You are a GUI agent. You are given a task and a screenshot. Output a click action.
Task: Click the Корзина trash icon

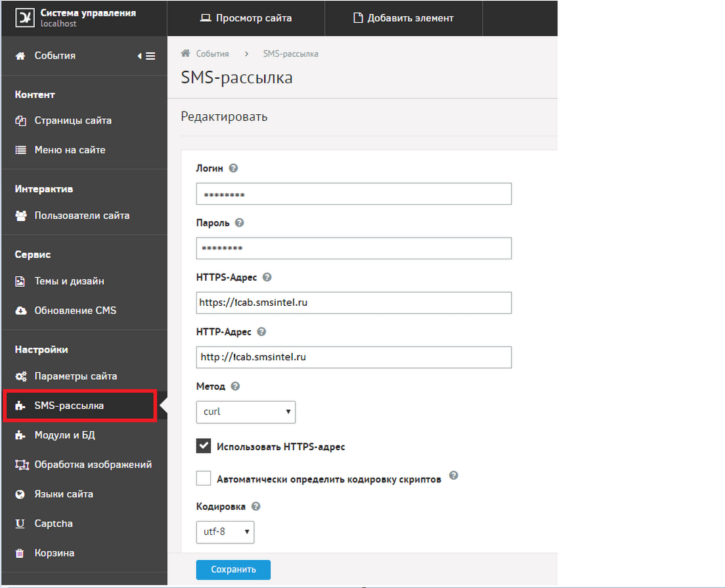click(20, 553)
